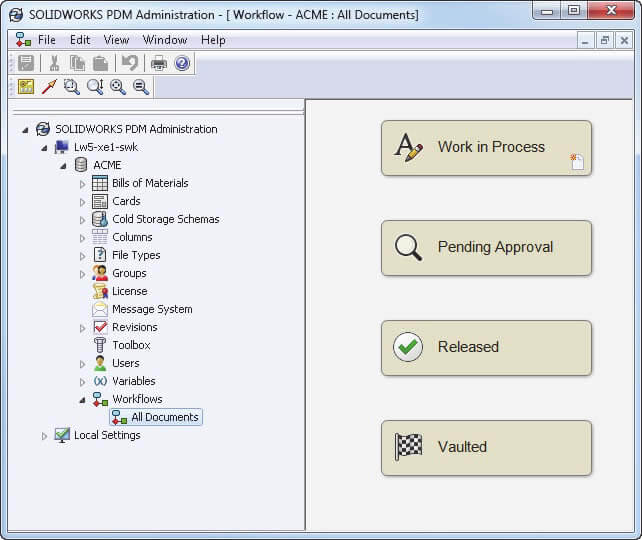Screen dimensions: 642x540
Task: Open the View menu
Action: tap(116, 40)
